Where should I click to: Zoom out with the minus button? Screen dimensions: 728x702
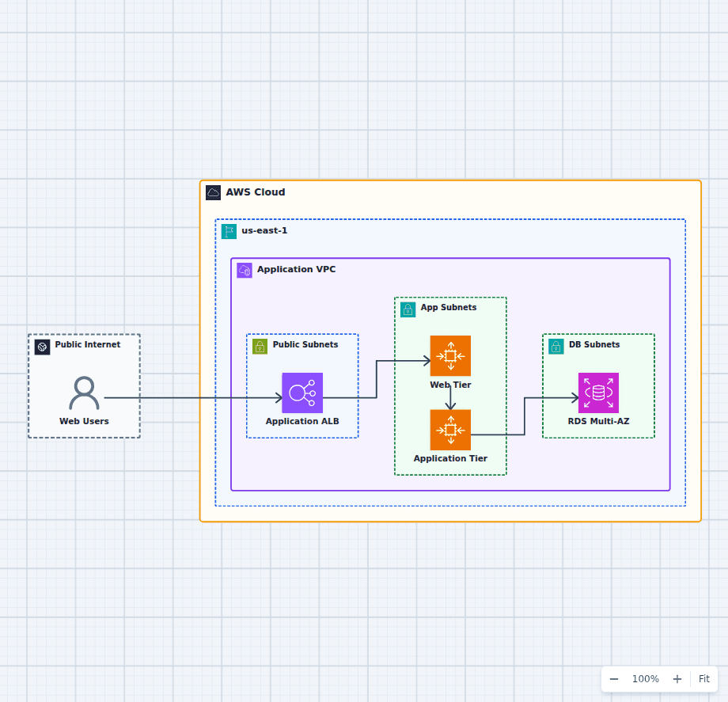click(614, 679)
